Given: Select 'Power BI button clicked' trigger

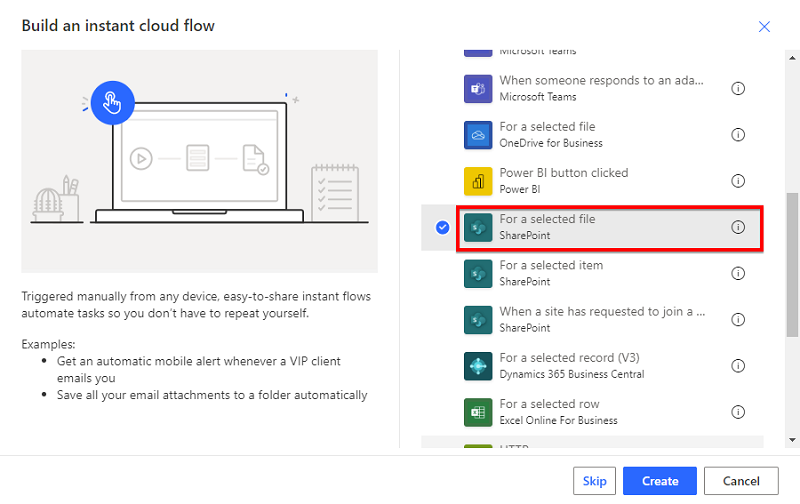Looking at the screenshot, I should point(563,173).
